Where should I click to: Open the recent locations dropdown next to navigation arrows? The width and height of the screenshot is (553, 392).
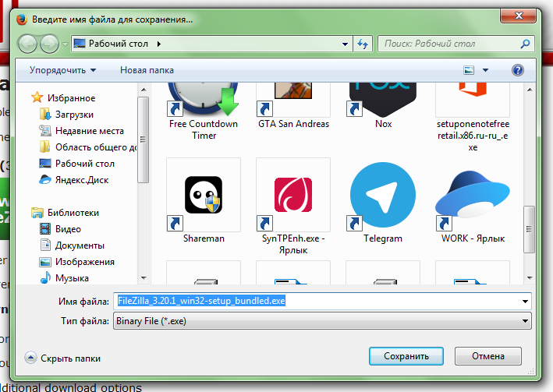point(65,44)
